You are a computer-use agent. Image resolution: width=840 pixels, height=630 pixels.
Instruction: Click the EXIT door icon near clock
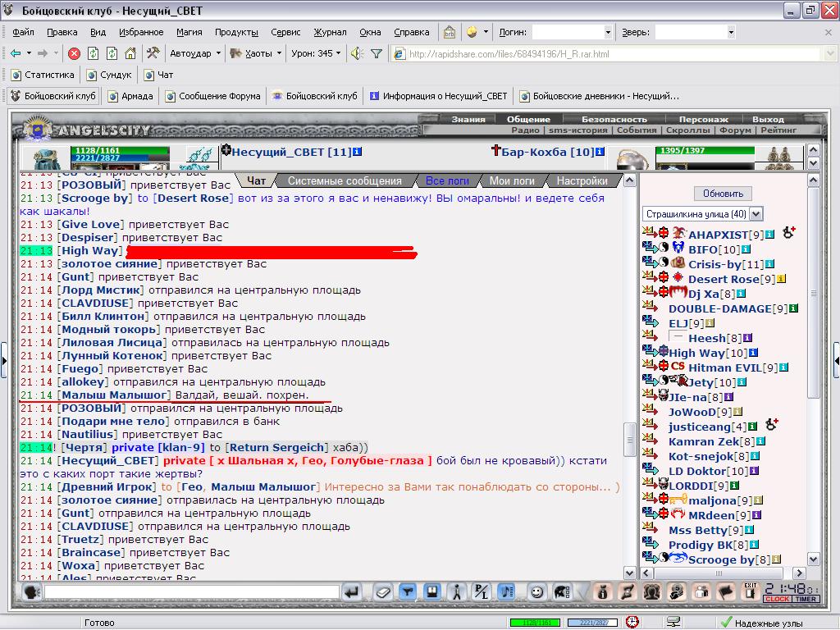click(751, 591)
